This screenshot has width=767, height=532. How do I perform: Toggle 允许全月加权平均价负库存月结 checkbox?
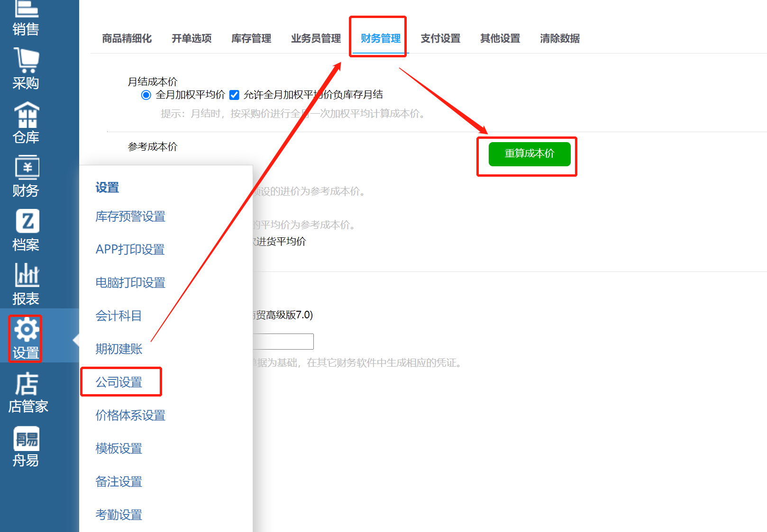click(234, 95)
